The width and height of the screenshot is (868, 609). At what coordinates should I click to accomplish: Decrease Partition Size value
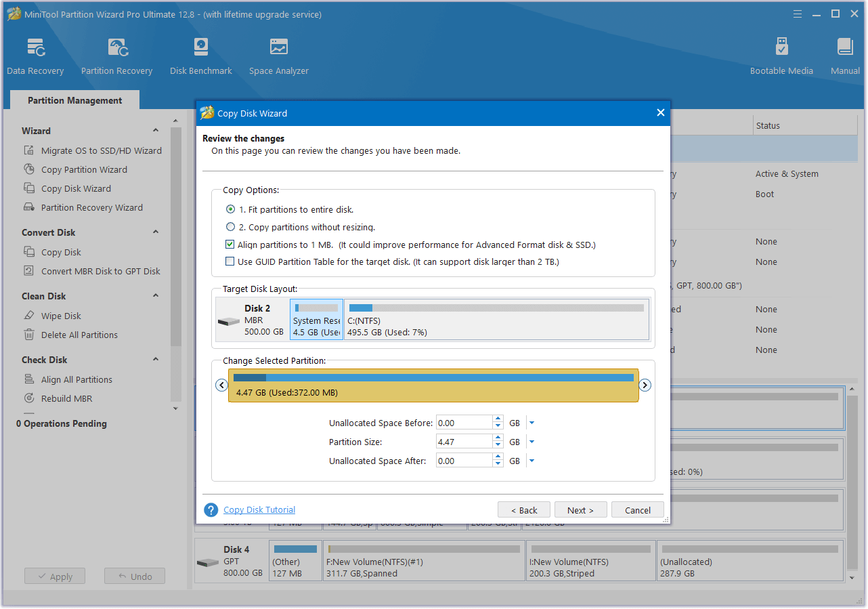[x=498, y=445]
